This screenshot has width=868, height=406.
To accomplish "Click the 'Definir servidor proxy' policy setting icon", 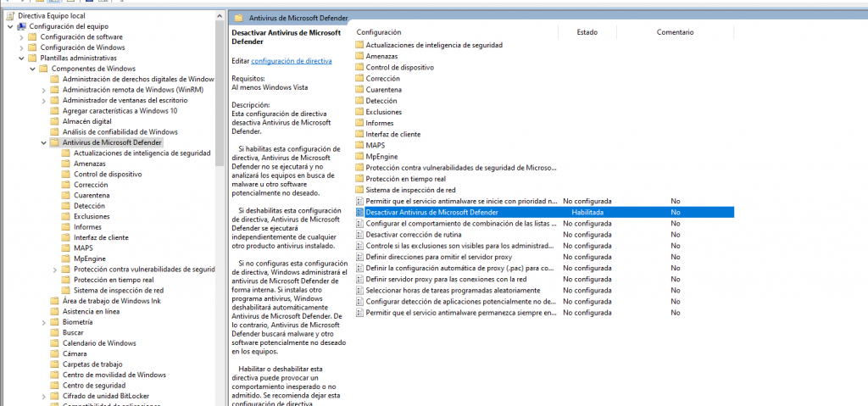I will [359, 279].
